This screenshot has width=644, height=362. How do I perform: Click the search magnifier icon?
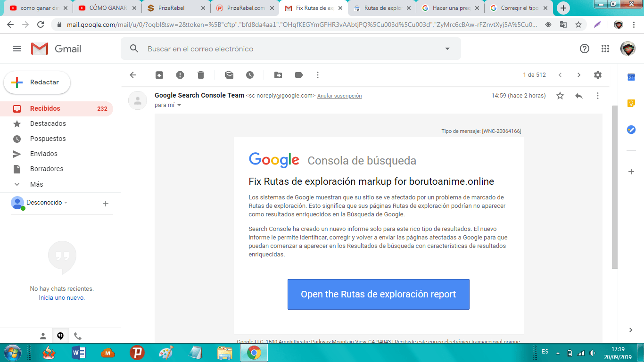coord(134,49)
